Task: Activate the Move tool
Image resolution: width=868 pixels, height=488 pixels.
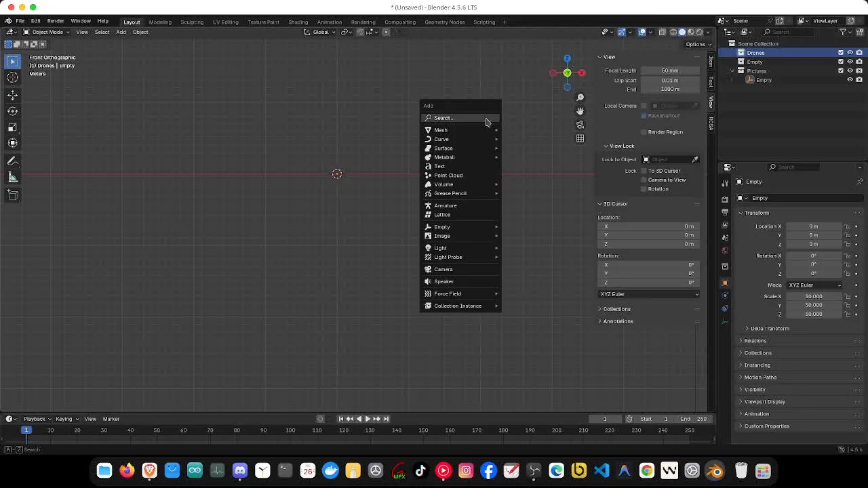Action: [13, 96]
